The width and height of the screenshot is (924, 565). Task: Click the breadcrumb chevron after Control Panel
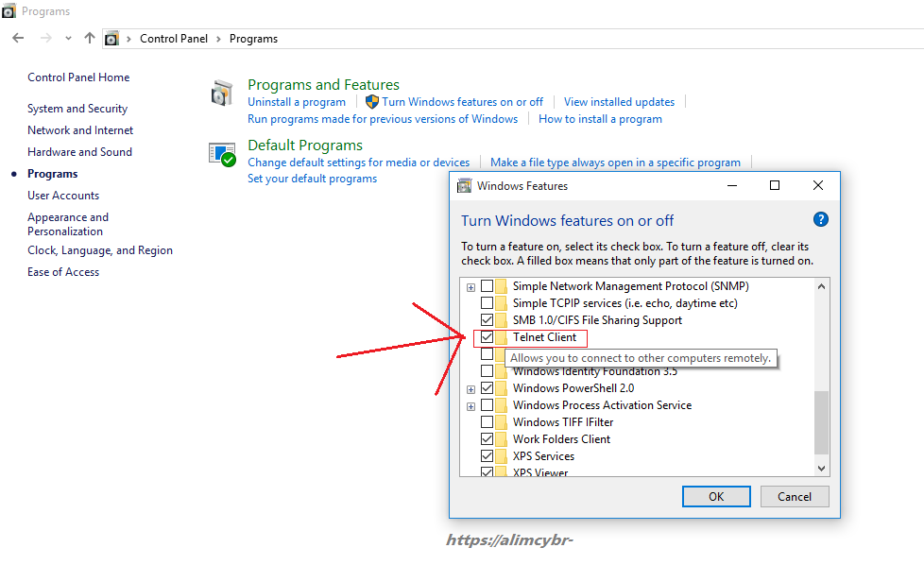coord(218,39)
